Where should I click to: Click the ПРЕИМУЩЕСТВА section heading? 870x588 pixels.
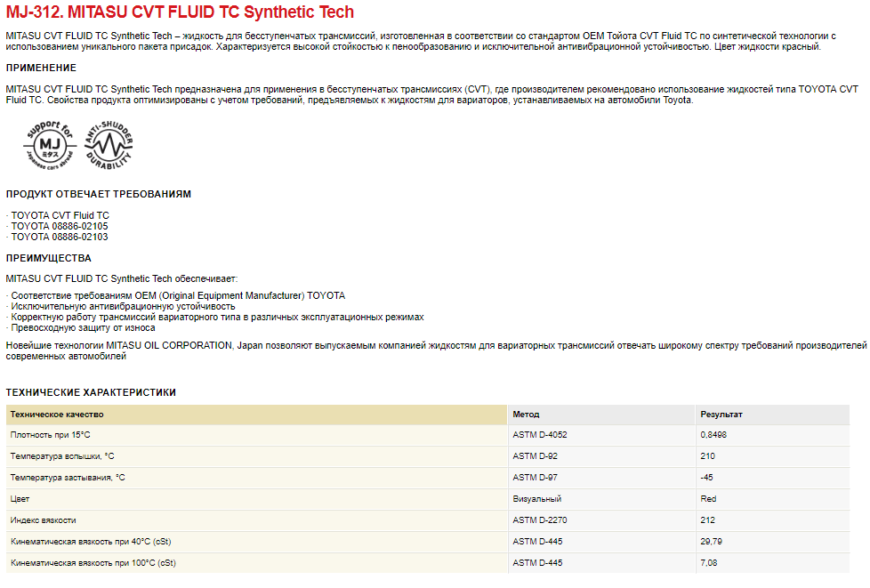point(48,259)
